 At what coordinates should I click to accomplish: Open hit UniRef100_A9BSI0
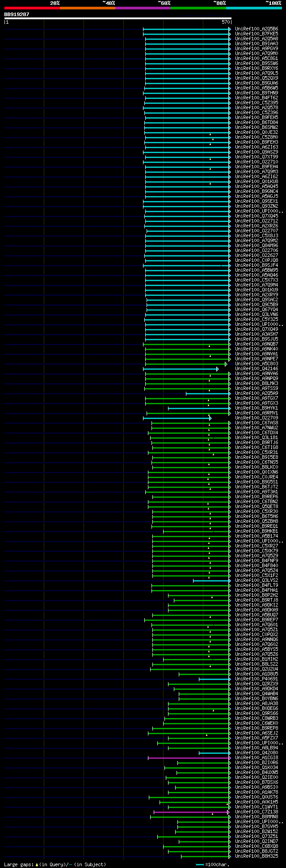(x=257, y=787)
